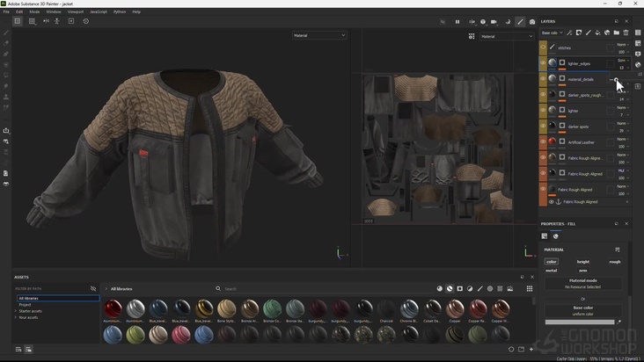Click the add effect wand icon in Layers

[569, 33]
